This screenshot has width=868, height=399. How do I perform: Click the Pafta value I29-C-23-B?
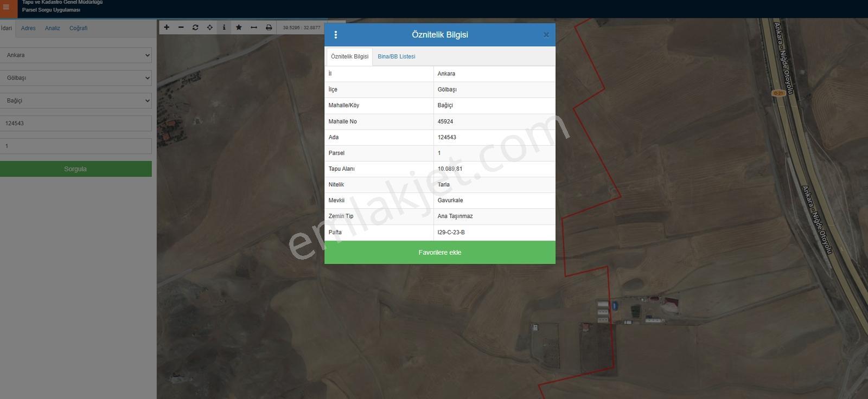tap(451, 232)
